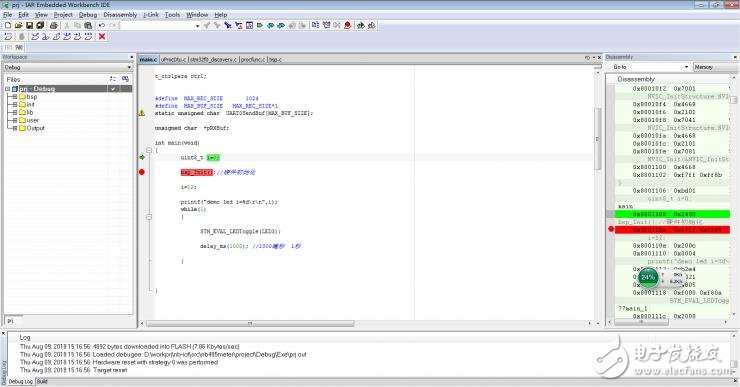Viewport: 740px width, 387px height.
Task: Click the Toggle Breakpoint red dot toolbar icon
Action: (348, 25)
